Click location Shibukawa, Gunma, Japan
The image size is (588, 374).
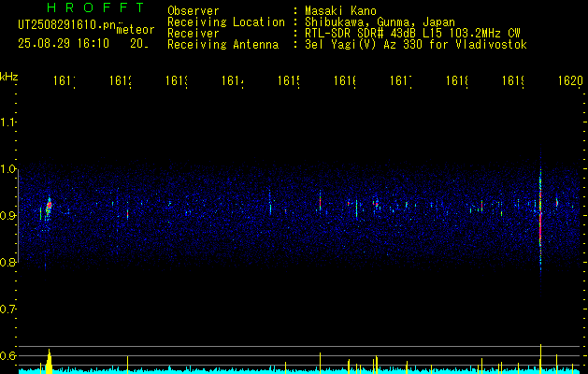click(x=380, y=22)
